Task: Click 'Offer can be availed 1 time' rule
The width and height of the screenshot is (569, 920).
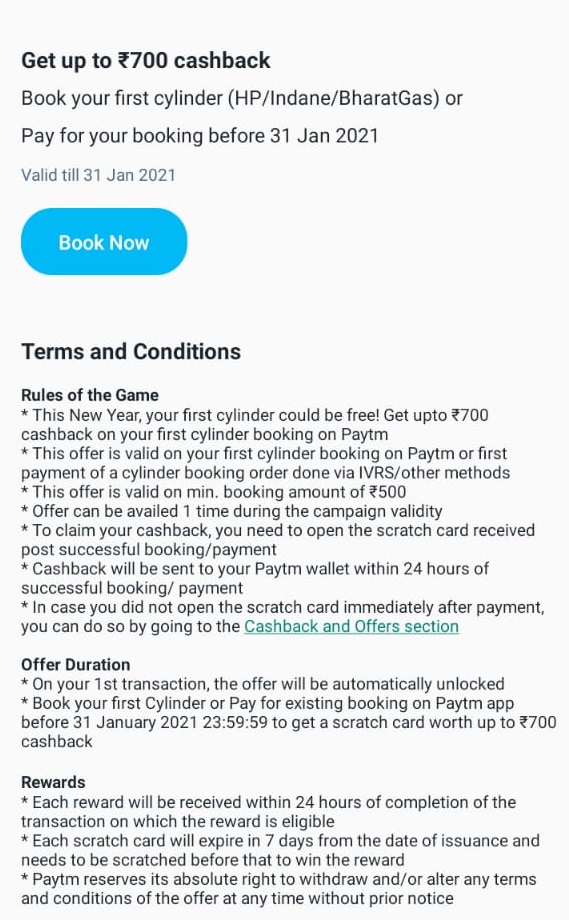Action: [x=232, y=511]
